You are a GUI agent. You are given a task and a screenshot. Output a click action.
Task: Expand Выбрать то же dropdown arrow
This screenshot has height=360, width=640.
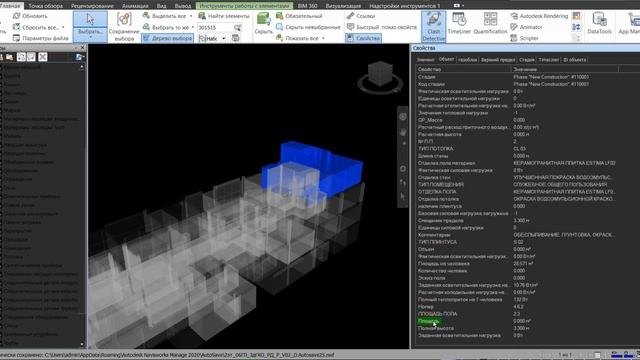pos(192,27)
